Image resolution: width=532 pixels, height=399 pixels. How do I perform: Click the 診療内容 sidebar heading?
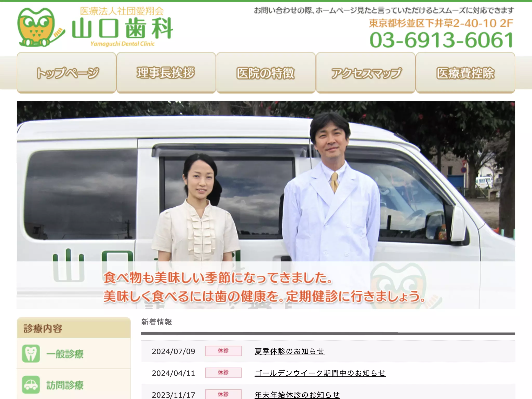43,329
